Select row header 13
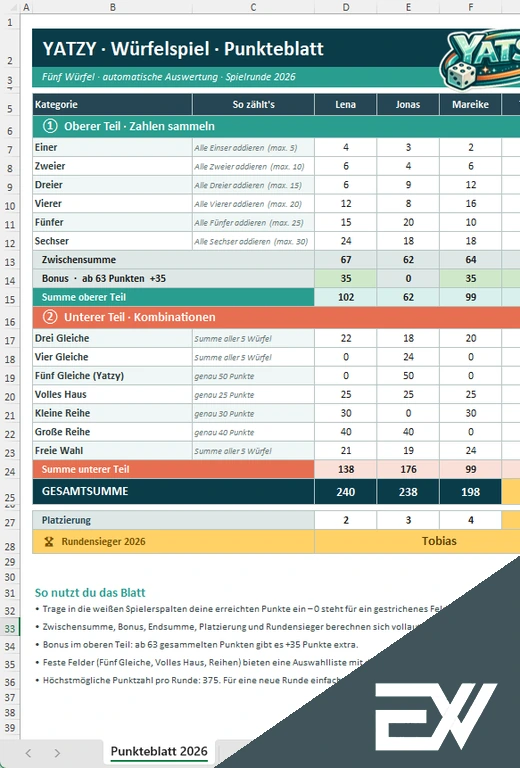Image resolution: width=520 pixels, height=768 pixels. pos(10,262)
